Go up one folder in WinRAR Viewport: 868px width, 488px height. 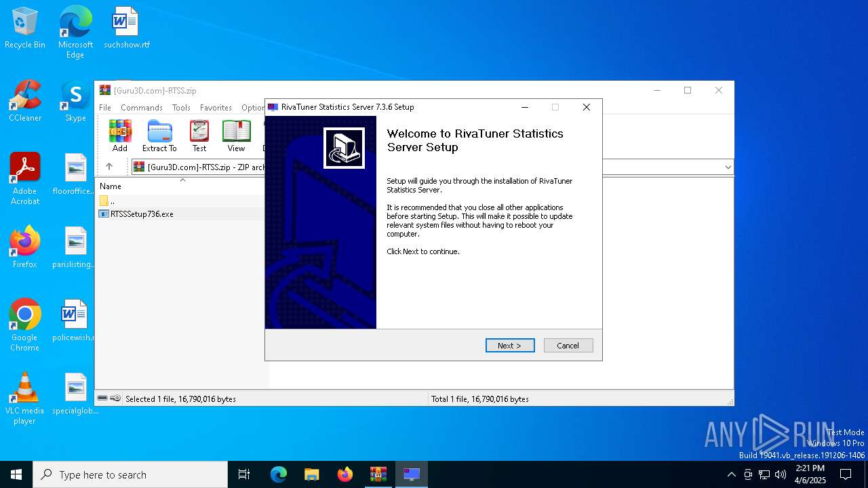tap(109, 167)
